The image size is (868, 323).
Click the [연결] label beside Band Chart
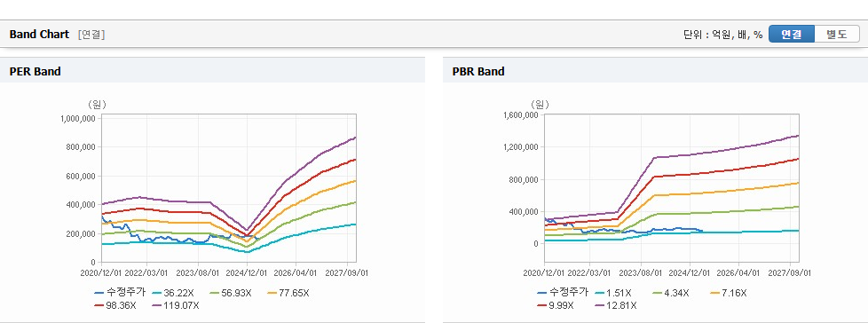(x=91, y=35)
